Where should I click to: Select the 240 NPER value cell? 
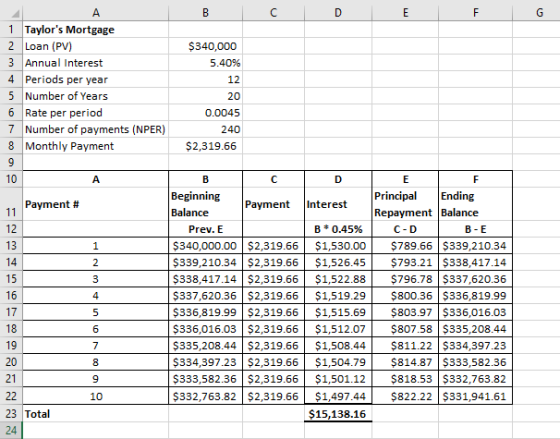tap(205, 129)
